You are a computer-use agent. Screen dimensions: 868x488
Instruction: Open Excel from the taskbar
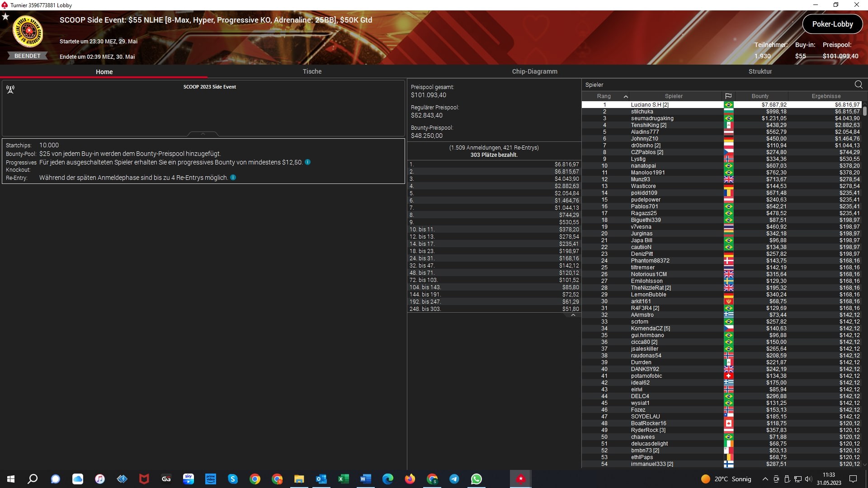coord(343,479)
